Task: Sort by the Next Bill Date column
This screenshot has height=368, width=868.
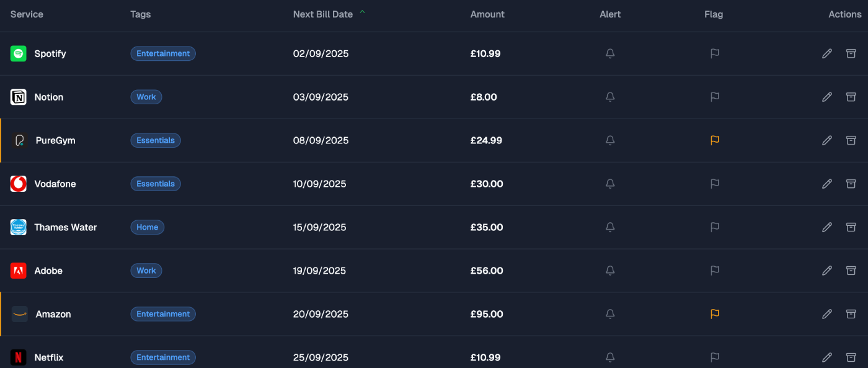Action: tap(322, 14)
